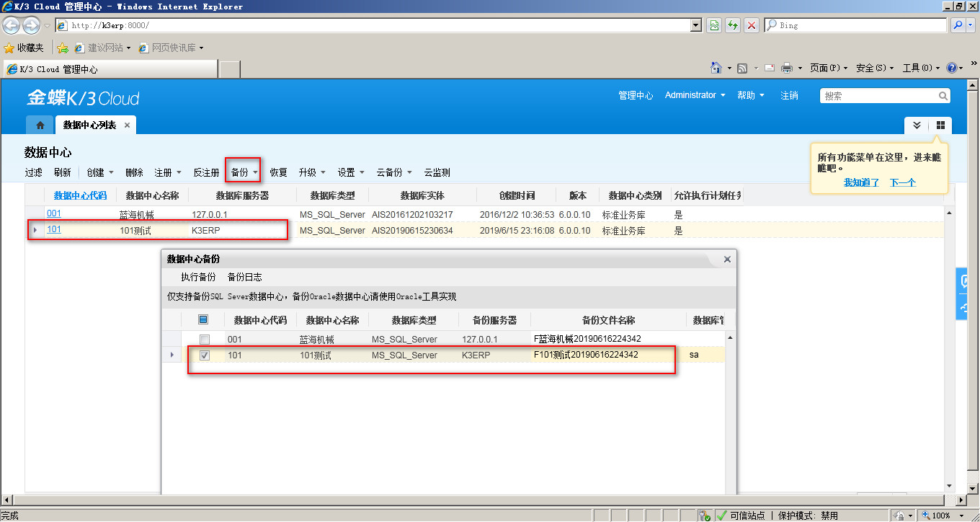Click the 反注册 toolbar button
980x522 pixels.
(x=206, y=172)
